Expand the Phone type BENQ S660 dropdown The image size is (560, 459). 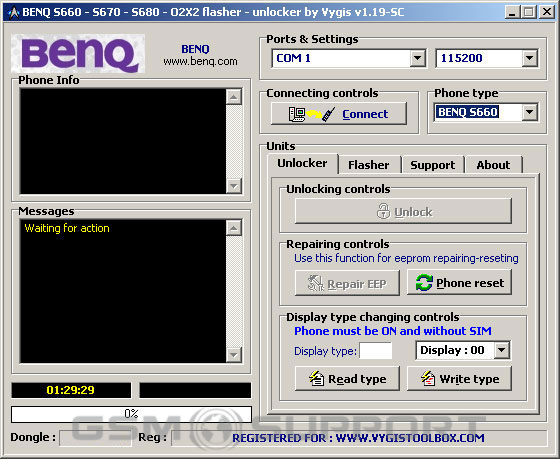click(530, 112)
